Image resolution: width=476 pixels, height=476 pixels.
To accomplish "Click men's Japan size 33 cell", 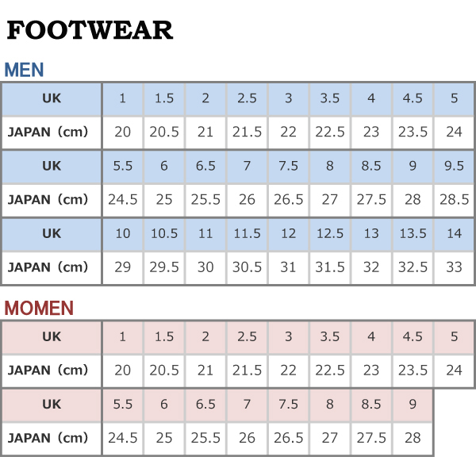I will pos(454,267).
